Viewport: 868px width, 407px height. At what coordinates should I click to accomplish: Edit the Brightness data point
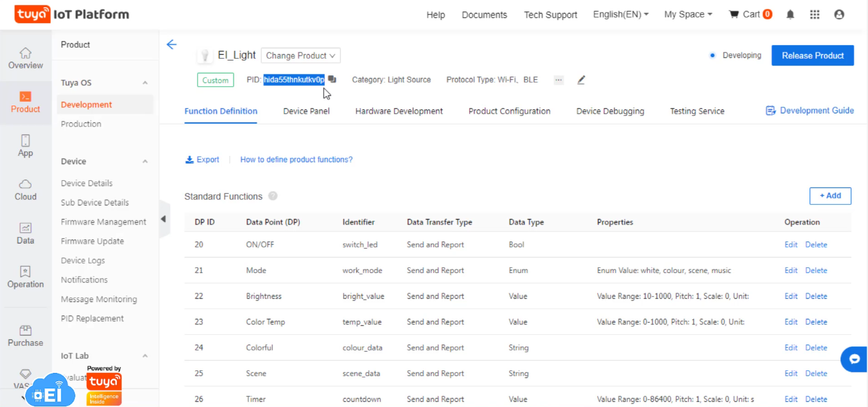tap(791, 296)
